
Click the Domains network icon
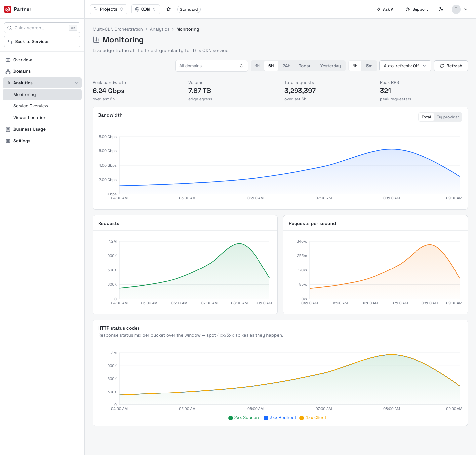pyautogui.click(x=8, y=71)
